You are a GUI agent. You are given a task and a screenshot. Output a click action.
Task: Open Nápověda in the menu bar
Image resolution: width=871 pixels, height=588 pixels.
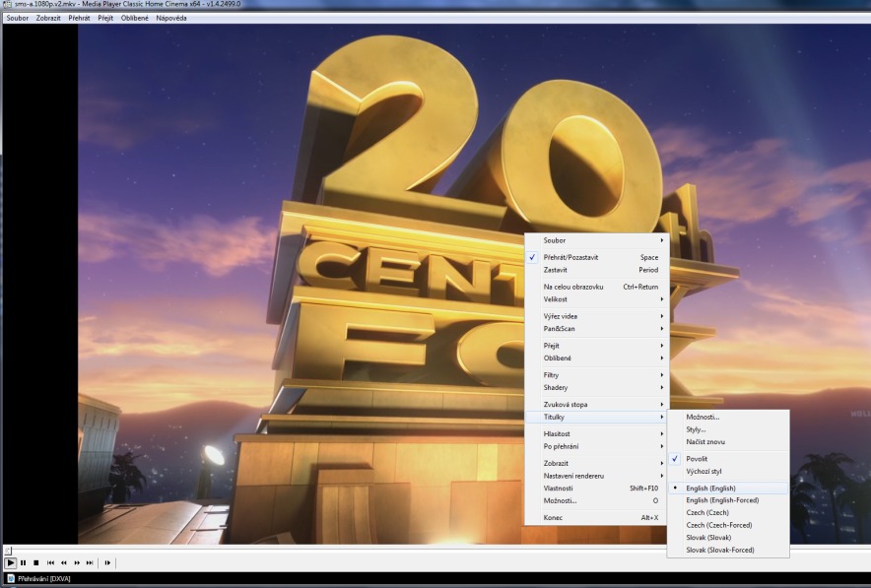pos(170,18)
